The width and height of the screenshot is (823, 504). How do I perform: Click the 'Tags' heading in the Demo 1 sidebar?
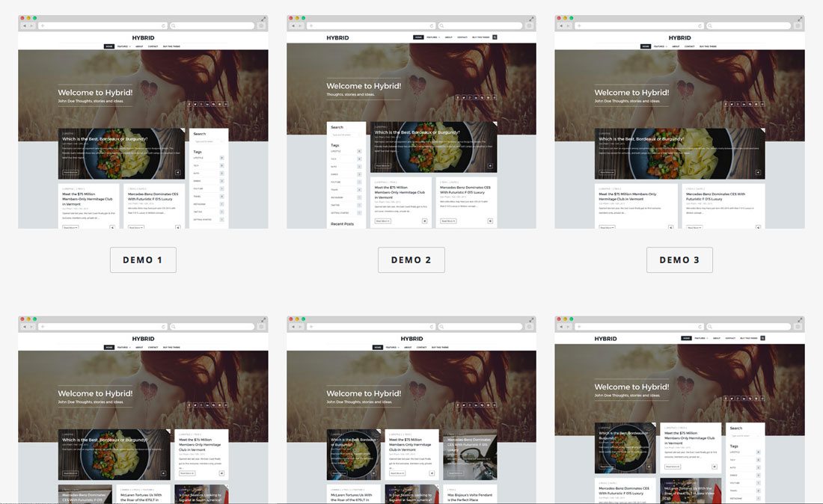pos(198,152)
